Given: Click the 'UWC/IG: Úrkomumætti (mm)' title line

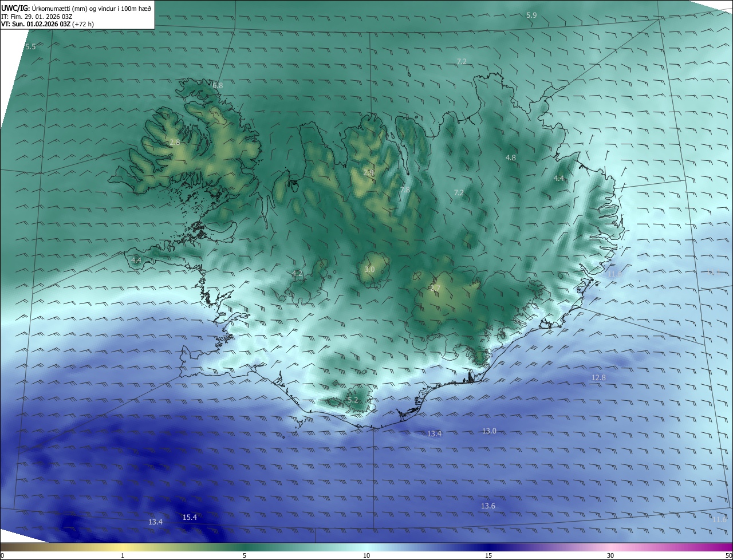Looking at the screenshot, I should [76, 8].
